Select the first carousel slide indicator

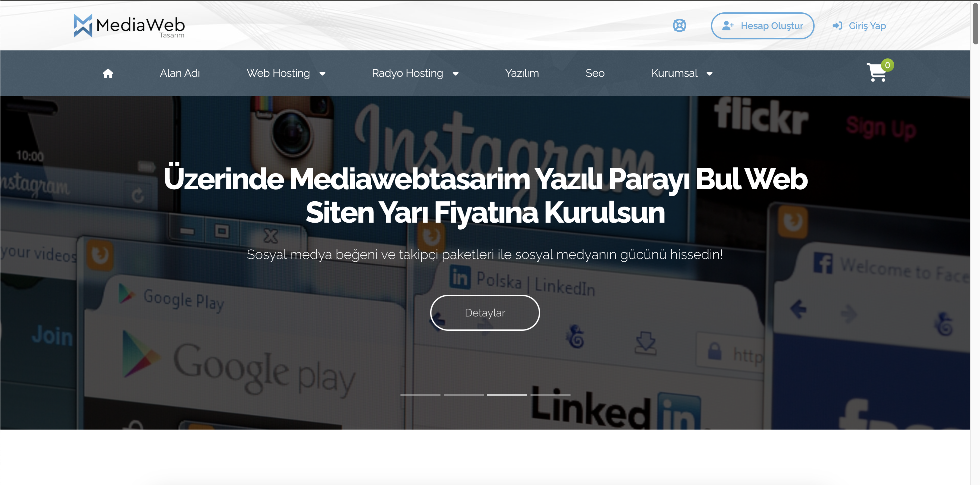point(420,395)
